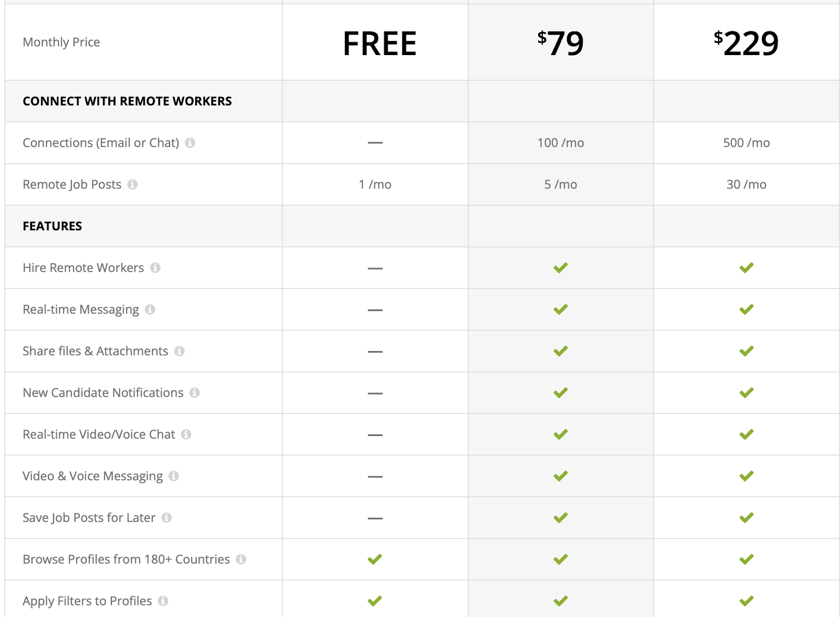This screenshot has width=840, height=617.
Task: Click info icon next to Connections (Email or Chat)
Action: coord(190,143)
